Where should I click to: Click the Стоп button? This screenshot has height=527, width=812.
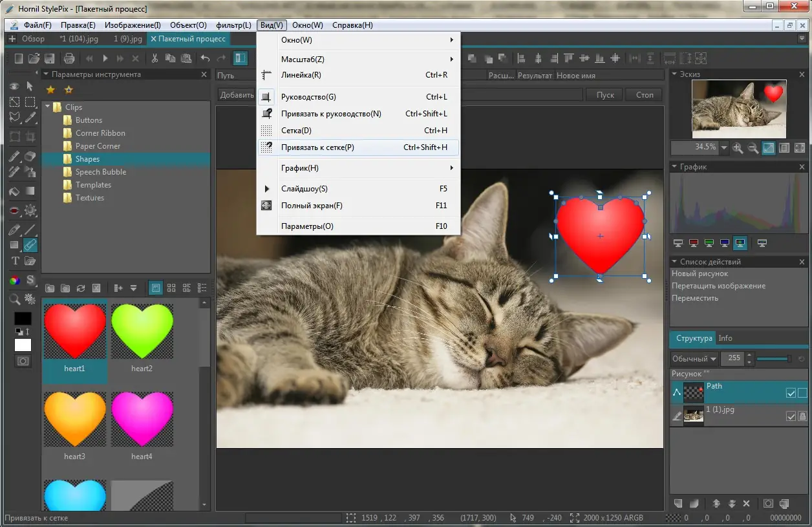(x=645, y=94)
